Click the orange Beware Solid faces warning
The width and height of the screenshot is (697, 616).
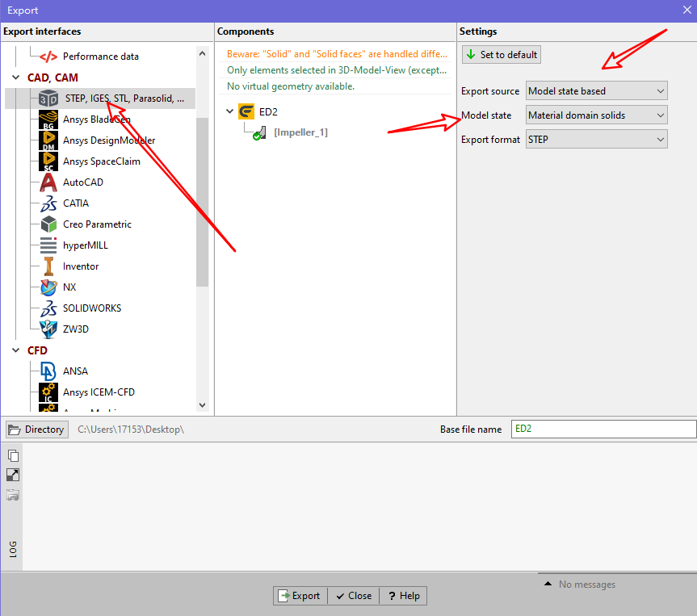tap(337, 54)
